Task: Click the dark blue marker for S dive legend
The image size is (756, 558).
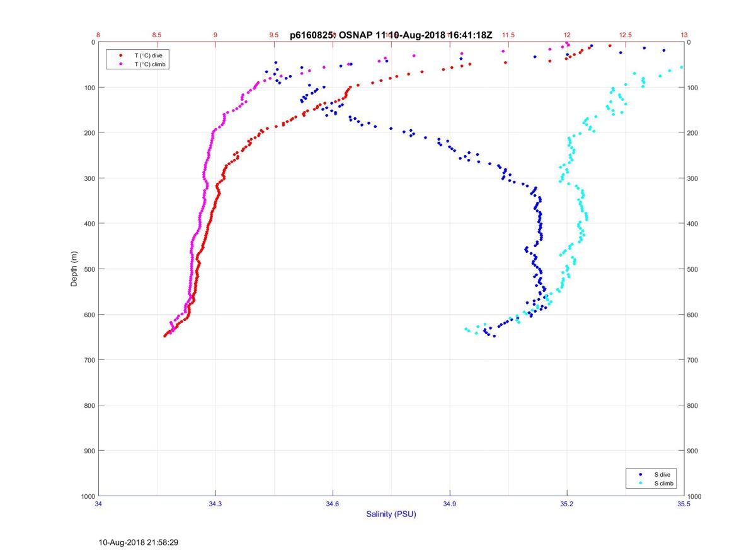Action: pyautogui.click(x=641, y=474)
